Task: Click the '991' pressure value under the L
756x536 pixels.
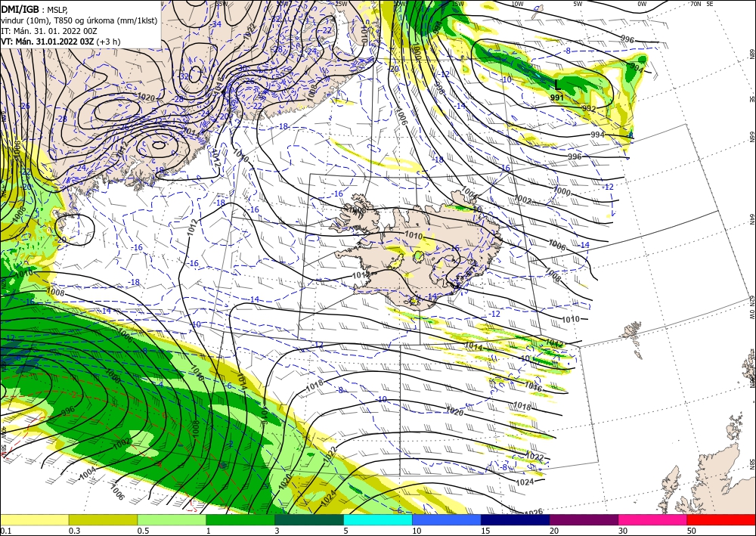Action: pos(557,98)
